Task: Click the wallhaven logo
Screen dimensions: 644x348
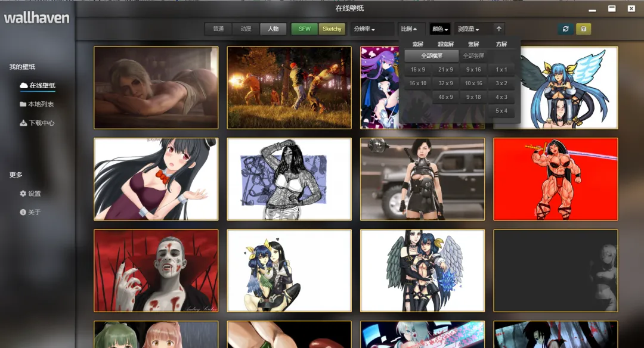Action: (x=36, y=18)
